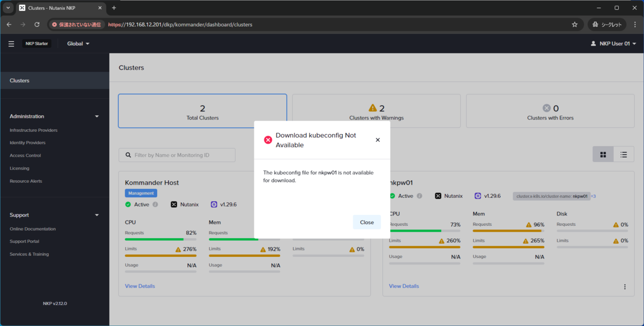
Task: Click the cluster-name nkpw01 label tag
Action: (552, 196)
